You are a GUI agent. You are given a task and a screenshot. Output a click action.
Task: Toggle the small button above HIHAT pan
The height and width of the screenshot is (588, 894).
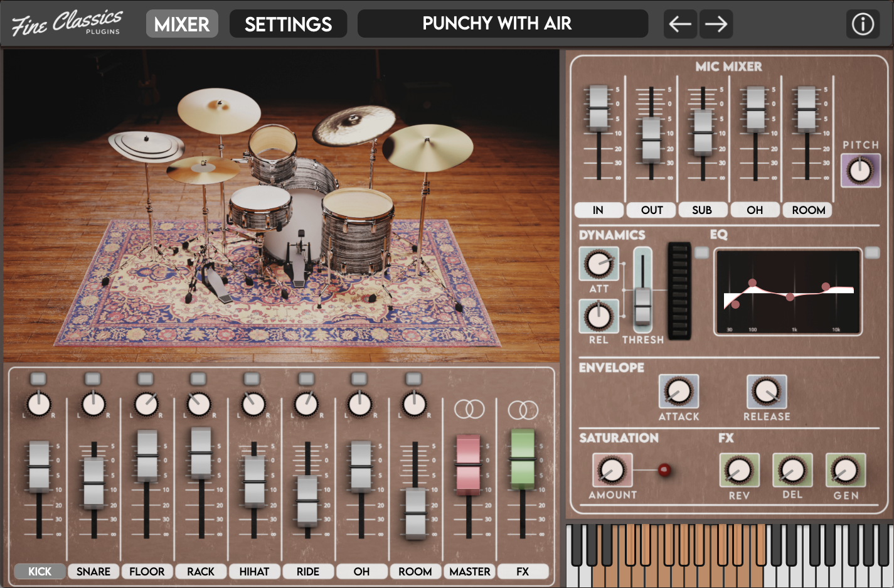252,378
